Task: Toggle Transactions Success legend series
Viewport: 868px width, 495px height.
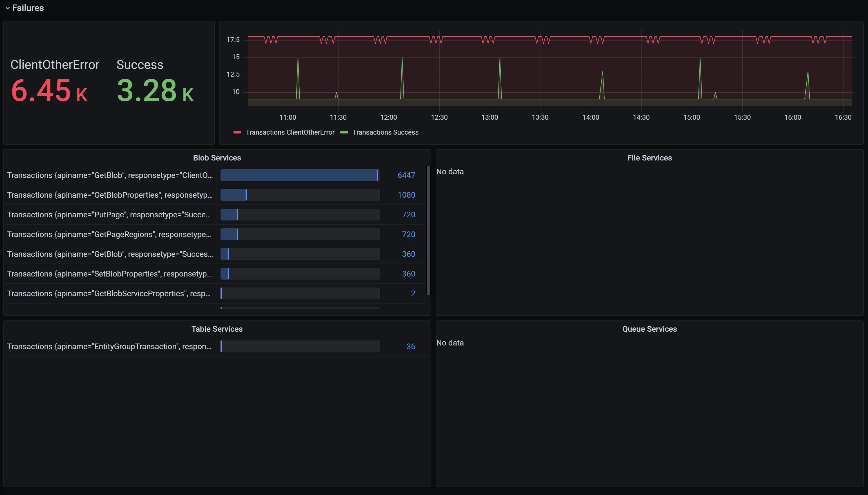Action: (x=385, y=132)
